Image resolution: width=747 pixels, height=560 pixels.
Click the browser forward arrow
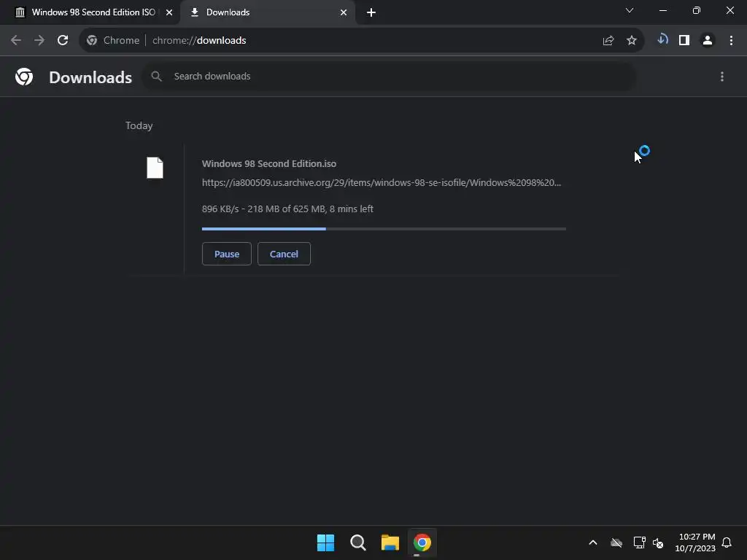(x=39, y=41)
